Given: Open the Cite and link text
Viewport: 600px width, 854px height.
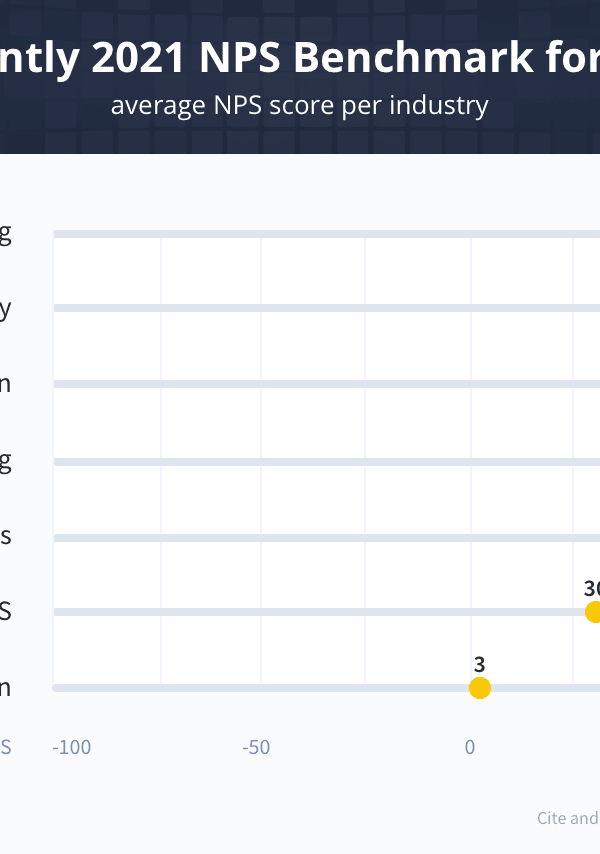Looking at the screenshot, I should click(568, 818).
